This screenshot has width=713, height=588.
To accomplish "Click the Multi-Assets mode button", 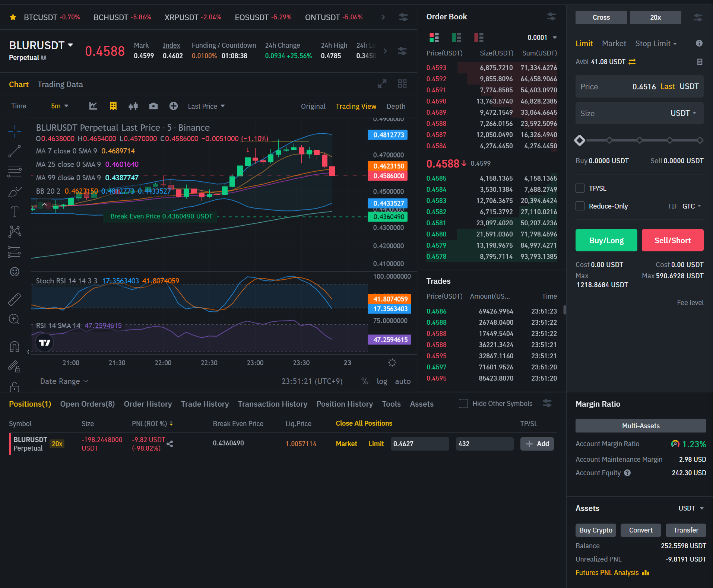I will (x=641, y=426).
